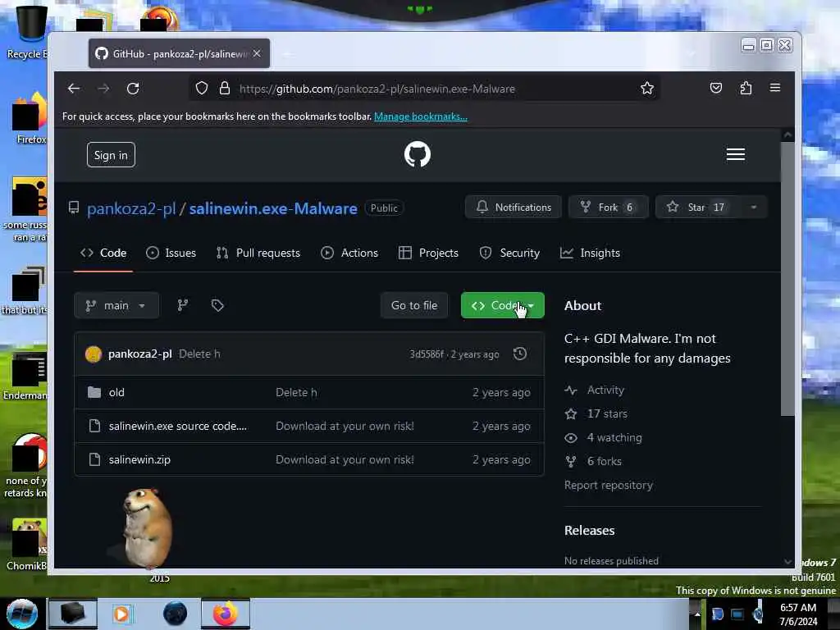
Task: Open the ChomikB desktop icon
Action: coord(27,544)
